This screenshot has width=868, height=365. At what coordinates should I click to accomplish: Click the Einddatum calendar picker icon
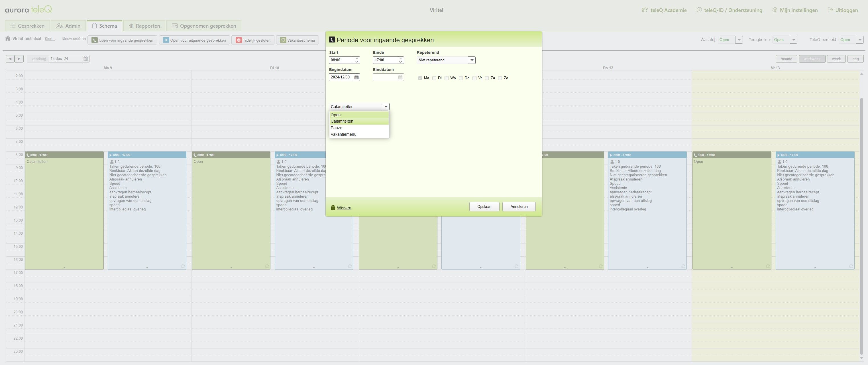400,77
